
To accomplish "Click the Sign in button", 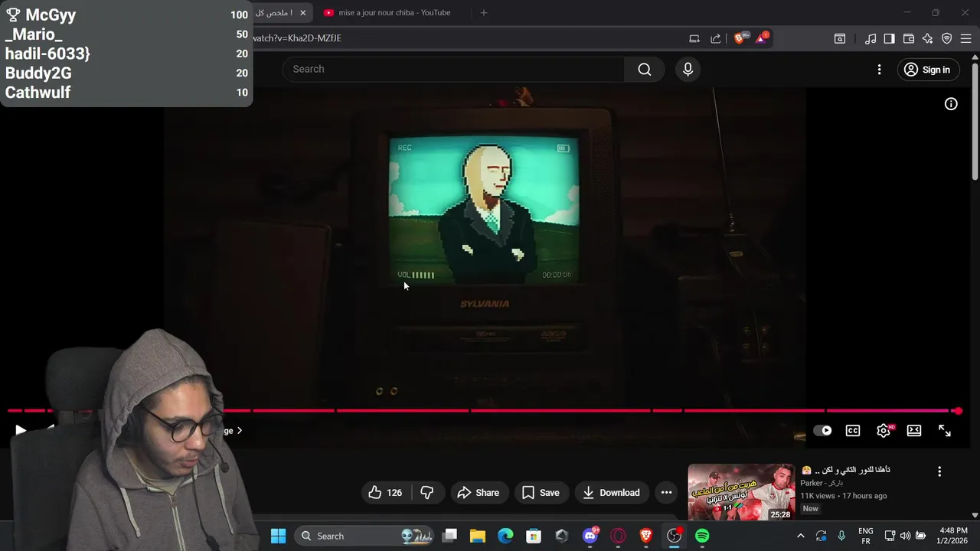I will (x=927, y=70).
